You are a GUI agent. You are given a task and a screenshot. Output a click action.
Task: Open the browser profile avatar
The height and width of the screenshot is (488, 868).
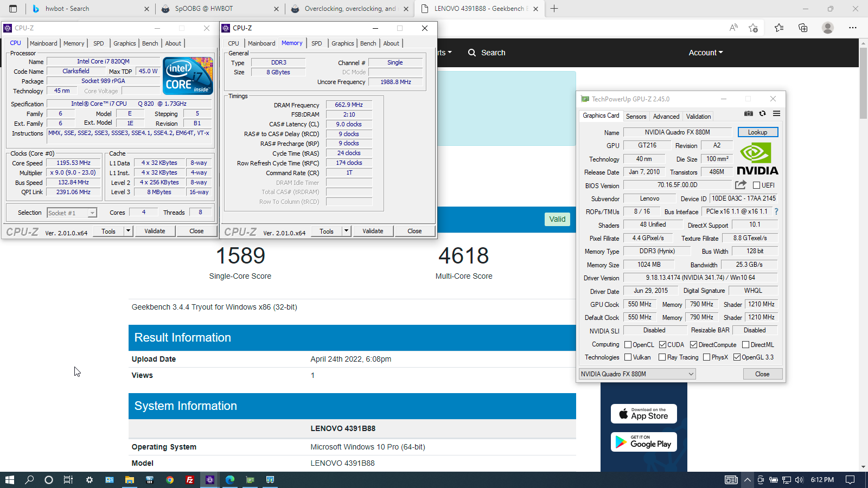coord(828,28)
